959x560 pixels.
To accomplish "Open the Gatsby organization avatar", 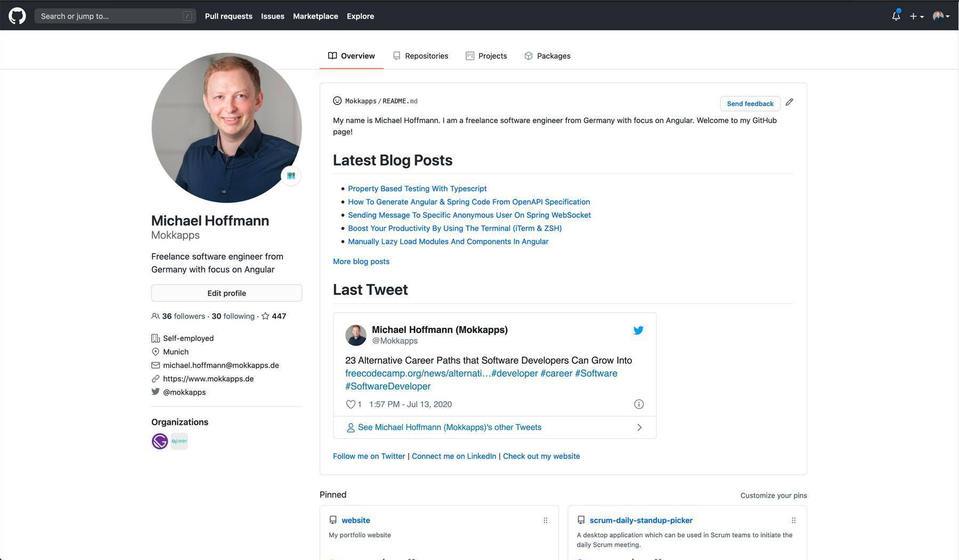I will (x=160, y=441).
